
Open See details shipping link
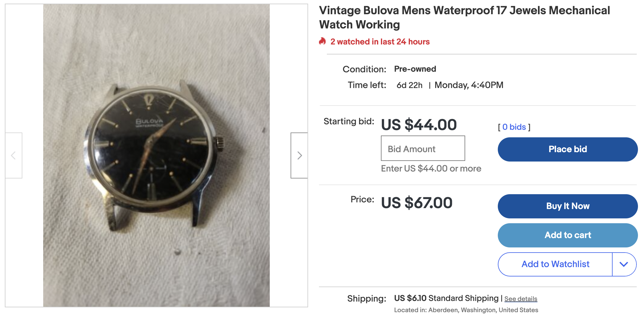(x=521, y=299)
